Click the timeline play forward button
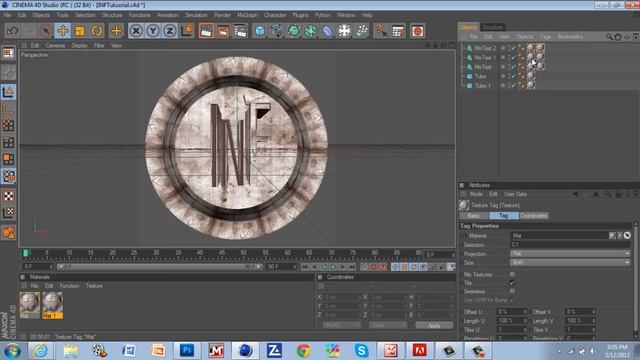The image size is (640, 360). 333,267
